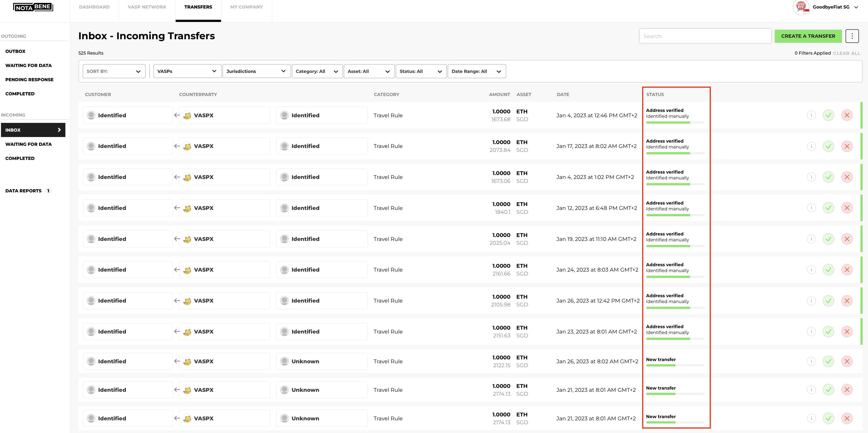
Task: Open Outbox in the sidebar
Action: (16, 51)
